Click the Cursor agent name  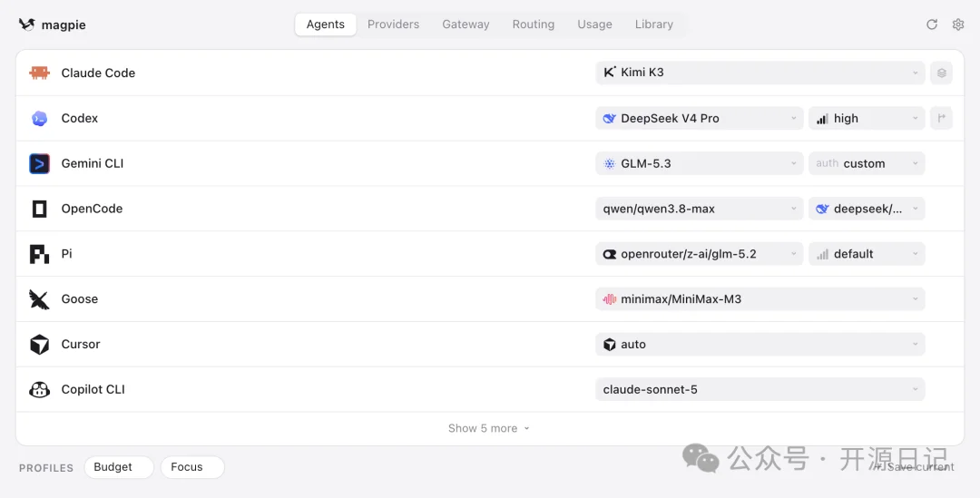(x=81, y=345)
